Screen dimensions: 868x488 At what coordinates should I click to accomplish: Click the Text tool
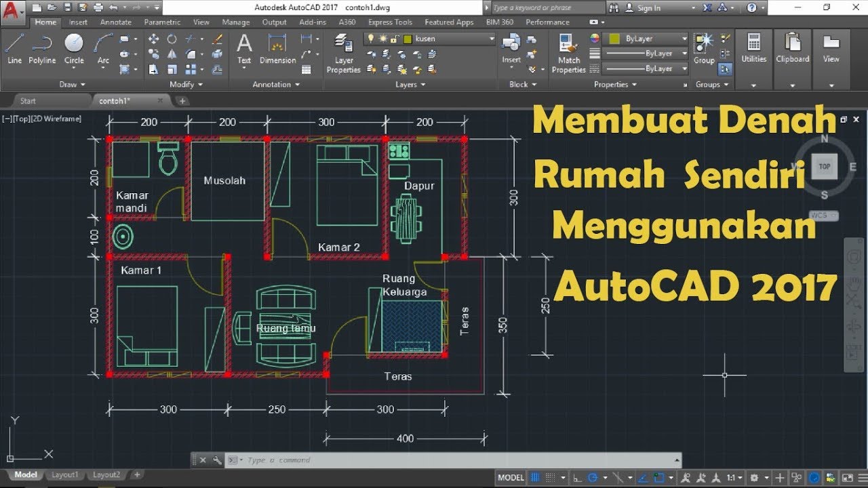pyautogui.click(x=244, y=49)
